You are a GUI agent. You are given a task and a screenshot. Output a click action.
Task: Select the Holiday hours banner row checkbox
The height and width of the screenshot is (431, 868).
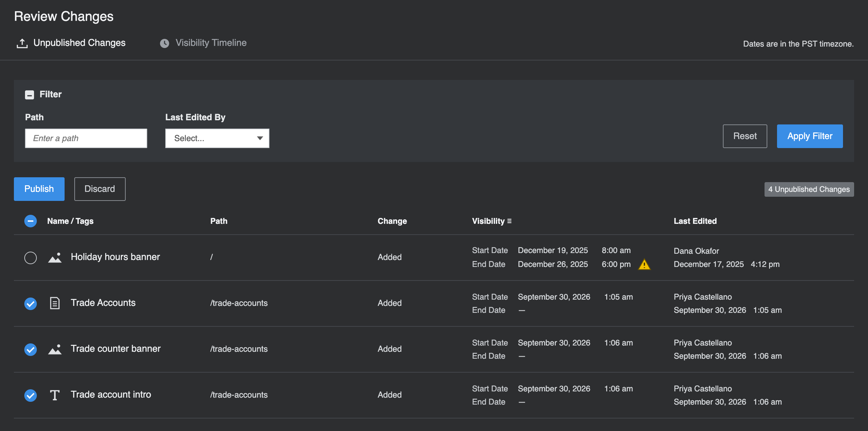(31, 258)
